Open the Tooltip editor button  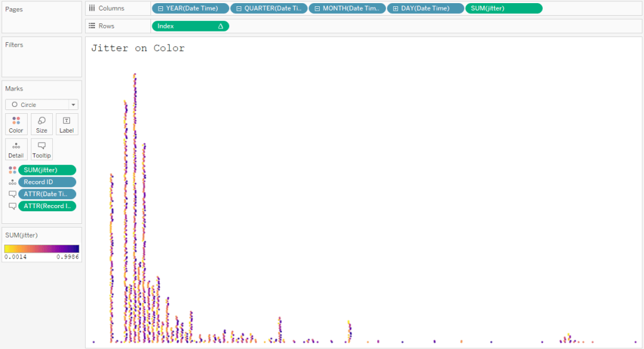42,149
